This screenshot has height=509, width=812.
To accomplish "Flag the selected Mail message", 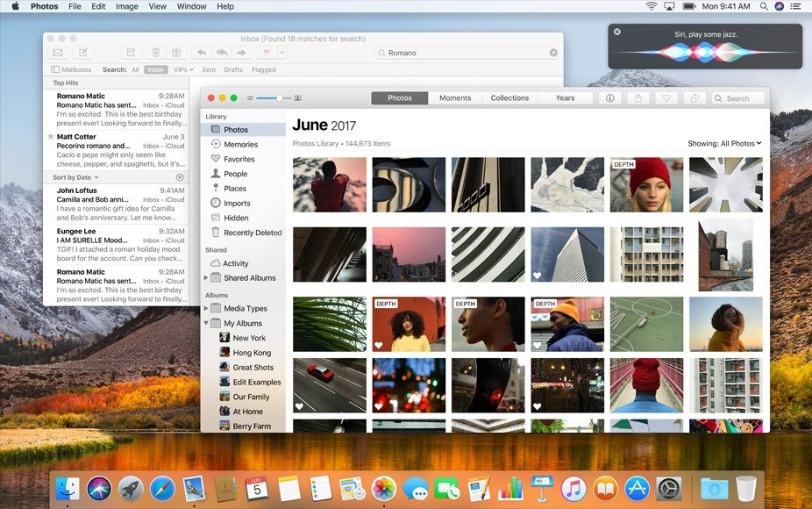I will point(265,53).
